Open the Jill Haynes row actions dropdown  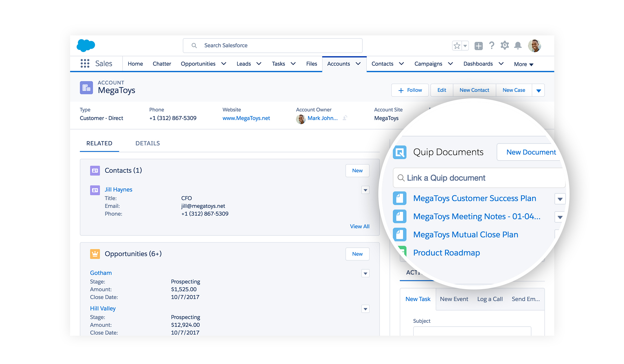coord(365,190)
